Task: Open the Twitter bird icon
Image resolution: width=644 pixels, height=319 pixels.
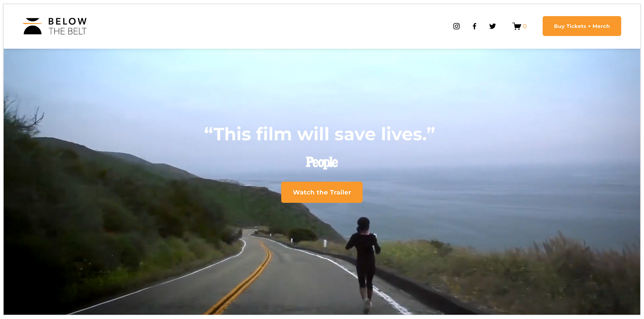Action: 492,26
